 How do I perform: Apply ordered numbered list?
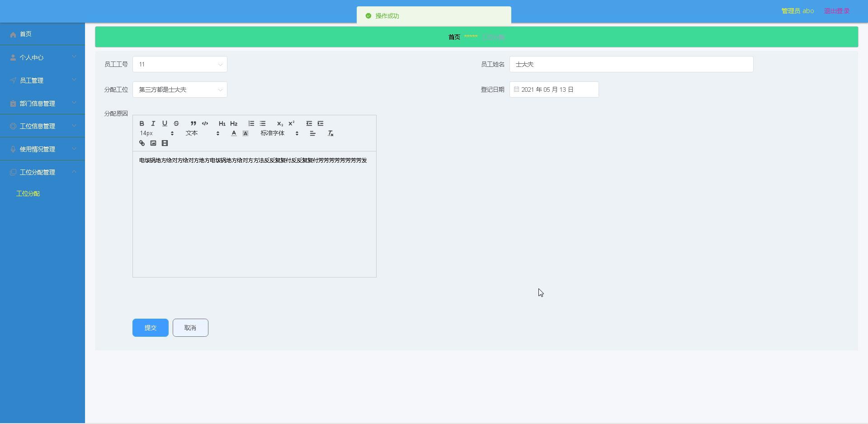click(251, 123)
